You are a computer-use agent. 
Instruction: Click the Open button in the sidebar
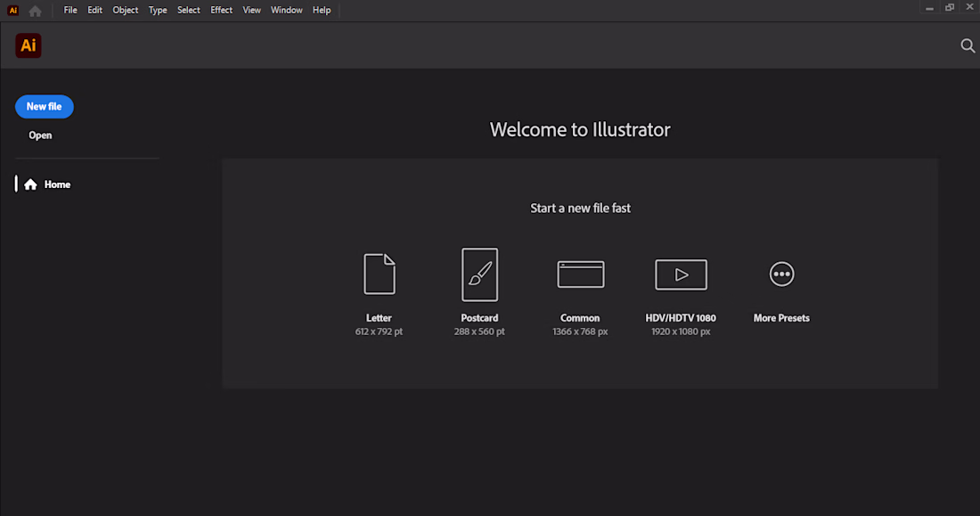click(x=40, y=135)
